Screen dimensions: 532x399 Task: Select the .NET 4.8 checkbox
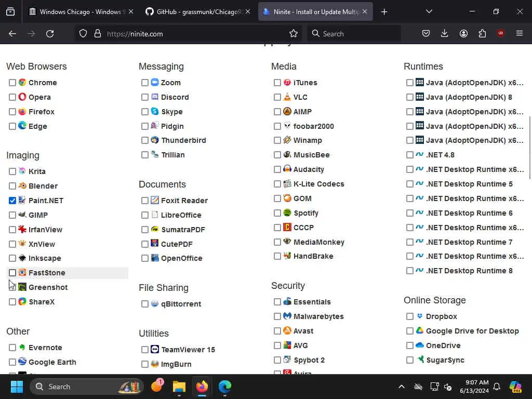coord(410,155)
